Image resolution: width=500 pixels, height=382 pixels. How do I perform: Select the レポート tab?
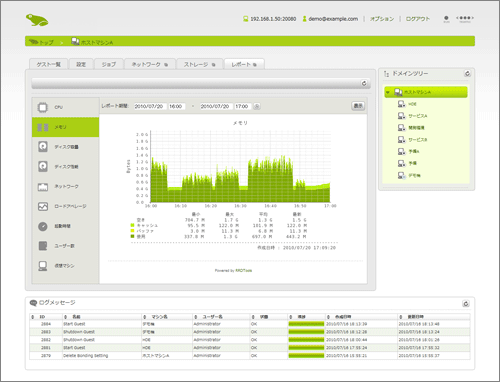coord(244,64)
